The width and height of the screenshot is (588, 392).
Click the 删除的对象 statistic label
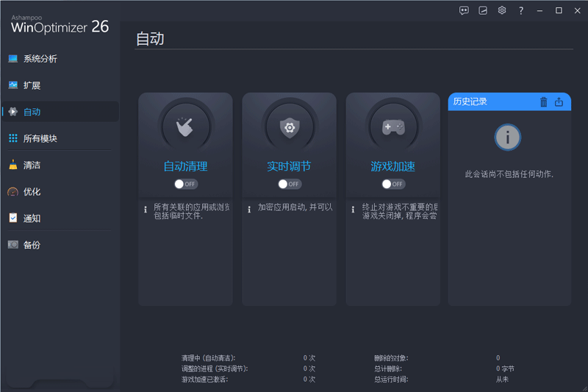[x=391, y=358]
